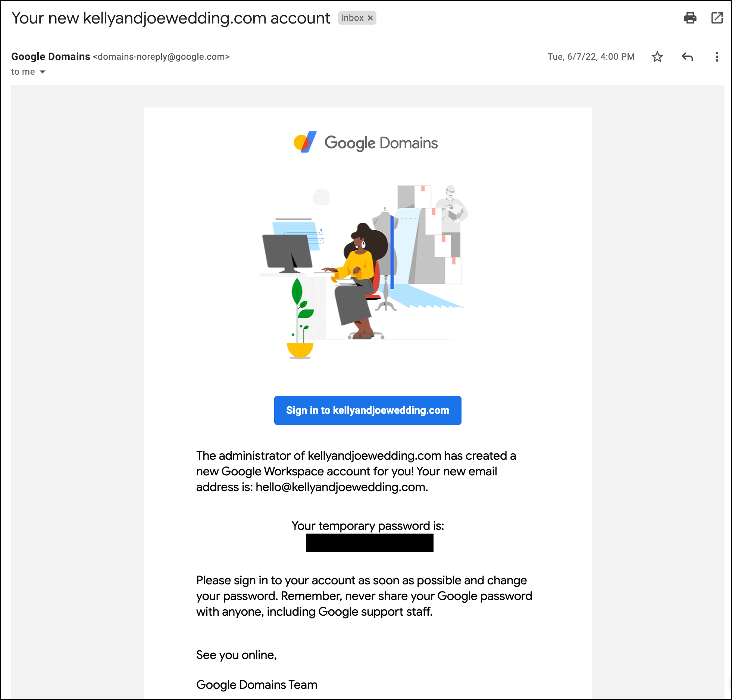This screenshot has height=700, width=732.
Task: Sign in to kellyandjoewedding.com button
Action: [367, 410]
